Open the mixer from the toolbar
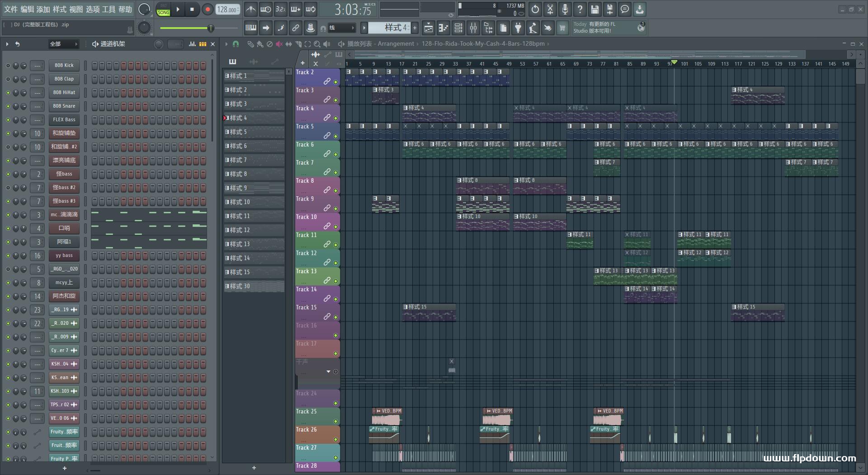The image size is (868, 475). tap(473, 28)
